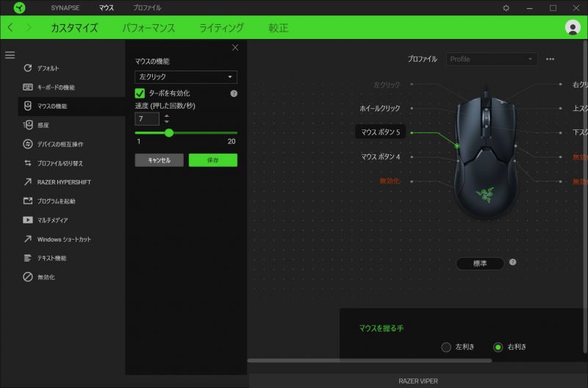Viewport: 588px width, 388px height.
Task: Toggle the ターボを有効化 checkbox
Action: pos(140,93)
